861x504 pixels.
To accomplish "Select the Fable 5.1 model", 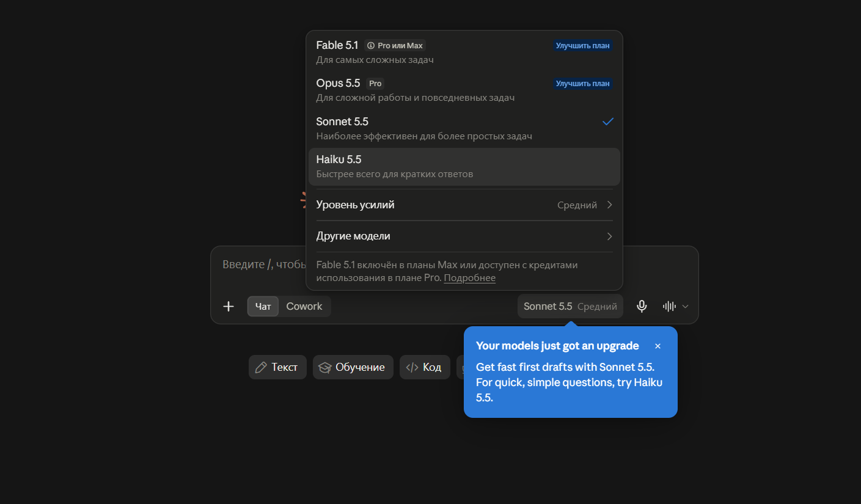I will tap(464, 53).
